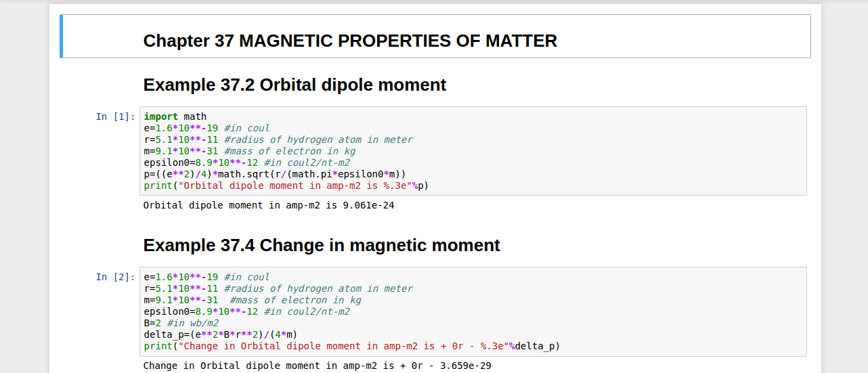868x373 pixels.
Task: Click the output showing 9.061e-24
Action: [268, 205]
